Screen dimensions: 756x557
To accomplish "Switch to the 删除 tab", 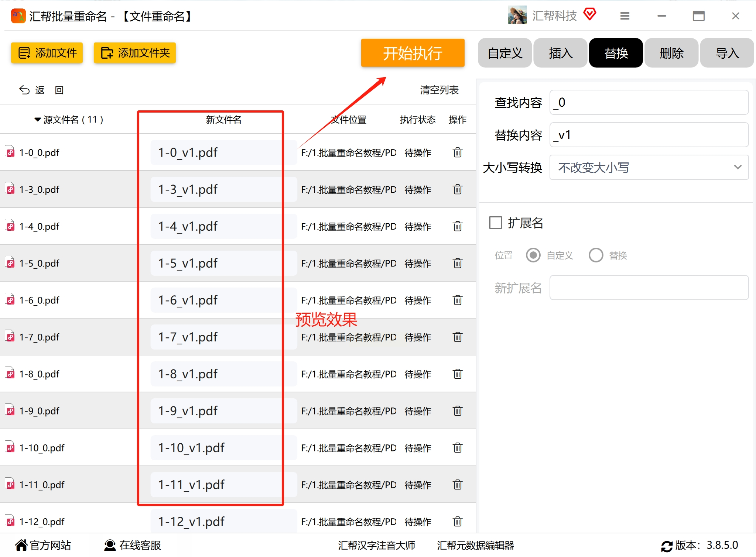I will click(x=671, y=53).
